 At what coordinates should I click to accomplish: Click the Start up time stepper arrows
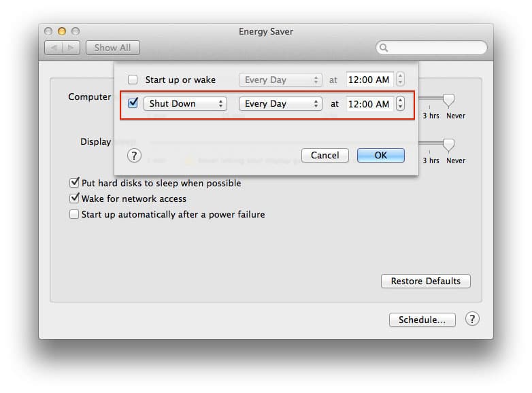tap(400, 80)
